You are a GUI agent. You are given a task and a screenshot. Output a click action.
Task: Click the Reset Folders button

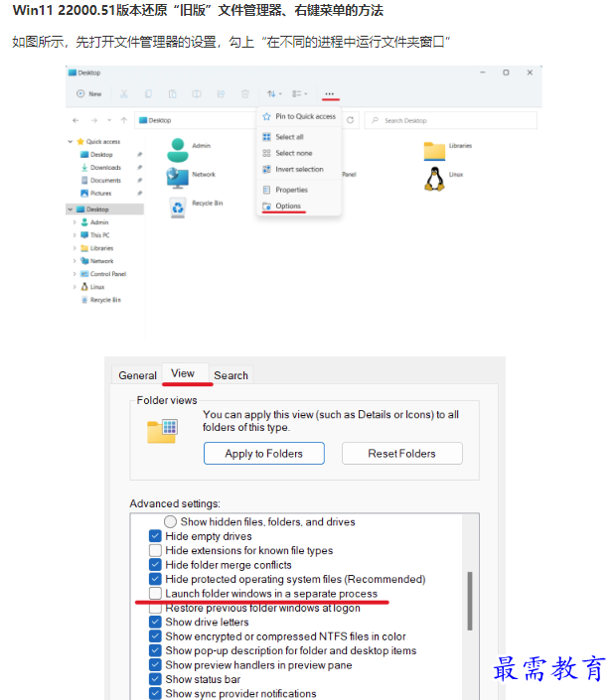[402, 454]
